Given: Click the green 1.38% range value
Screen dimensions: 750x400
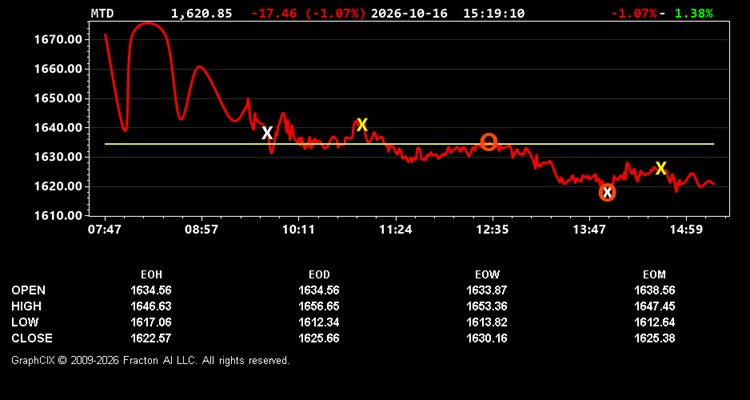Looking at the screenshot, I should pyautogui.click(x=694, y=13).
